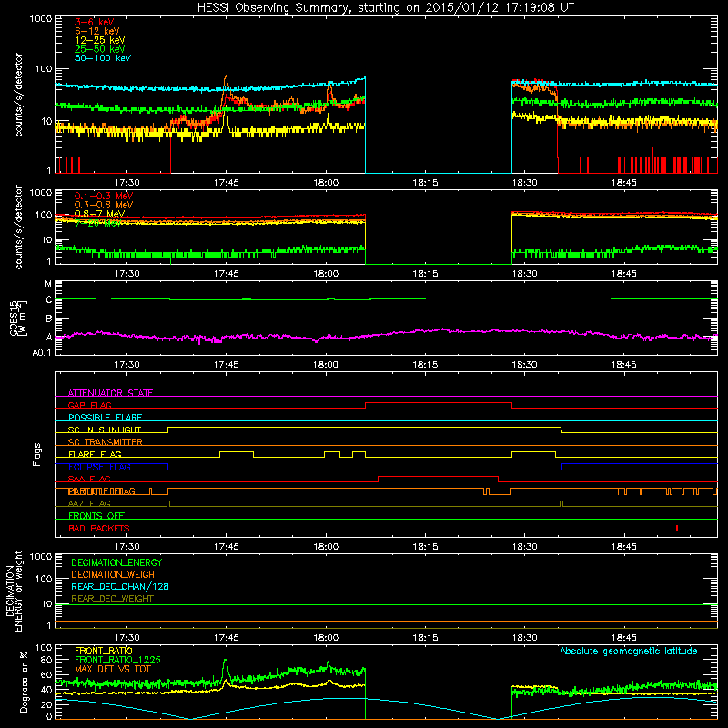Click the SC_IN_SUNLIGHT flag label
728x728 pixels.
click(105, 430)
